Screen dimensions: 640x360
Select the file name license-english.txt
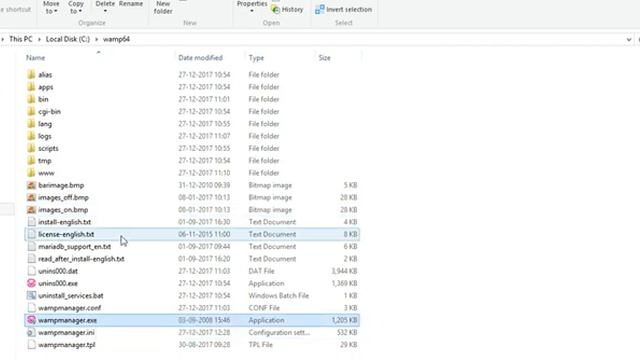pos(66,234)
